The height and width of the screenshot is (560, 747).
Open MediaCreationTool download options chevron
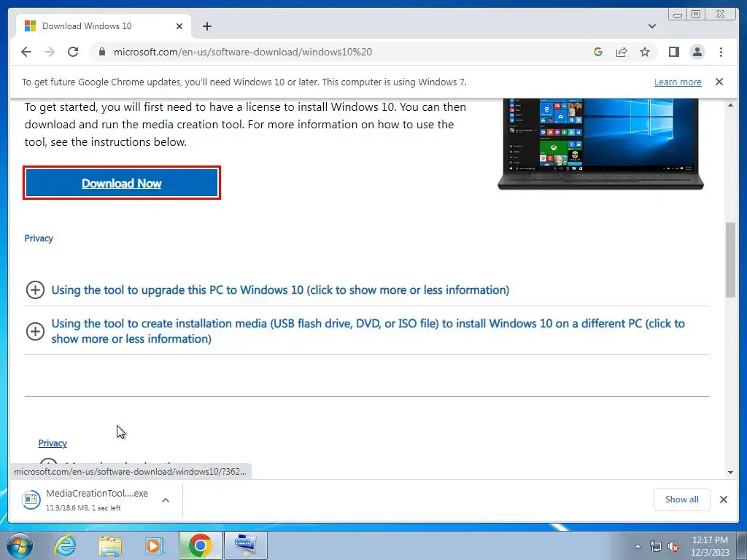click(x=166, y=500)
